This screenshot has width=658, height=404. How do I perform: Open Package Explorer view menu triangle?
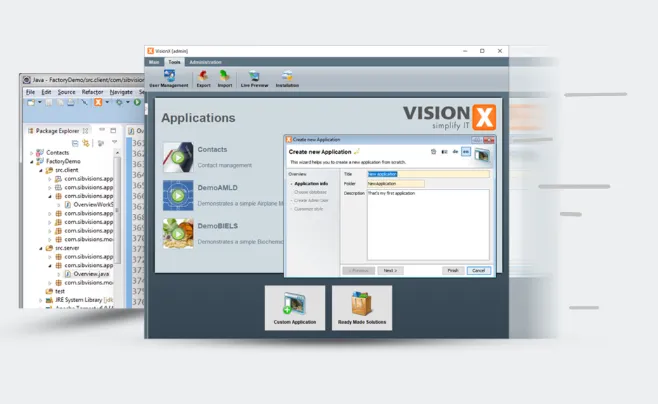[114, 143]
